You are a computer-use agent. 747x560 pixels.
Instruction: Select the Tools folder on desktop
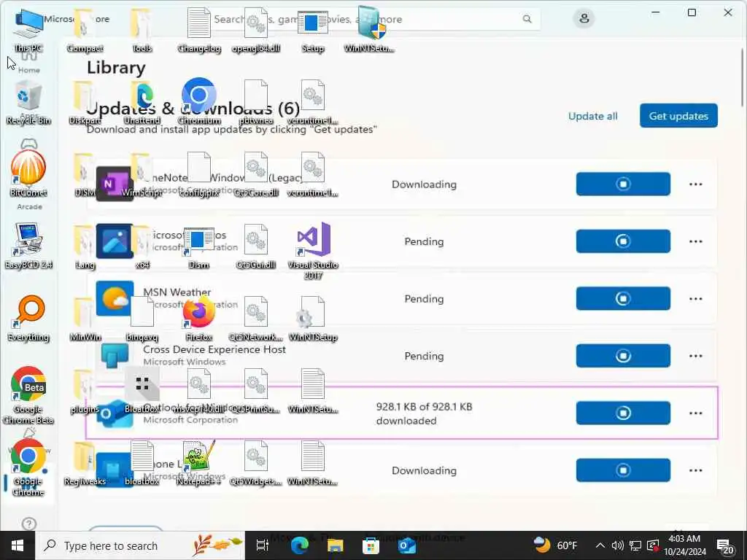pyautogui.click(x=142, y=29)
